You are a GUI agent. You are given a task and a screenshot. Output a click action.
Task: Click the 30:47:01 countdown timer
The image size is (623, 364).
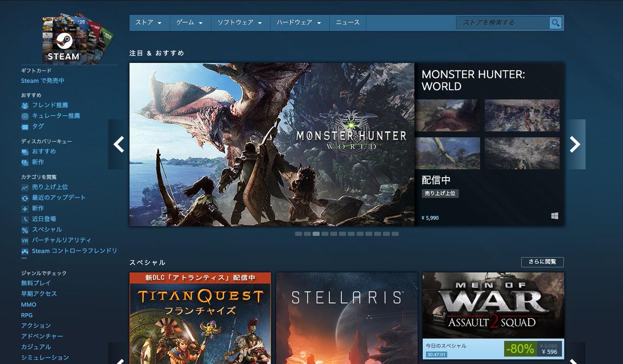coord(437,355)
